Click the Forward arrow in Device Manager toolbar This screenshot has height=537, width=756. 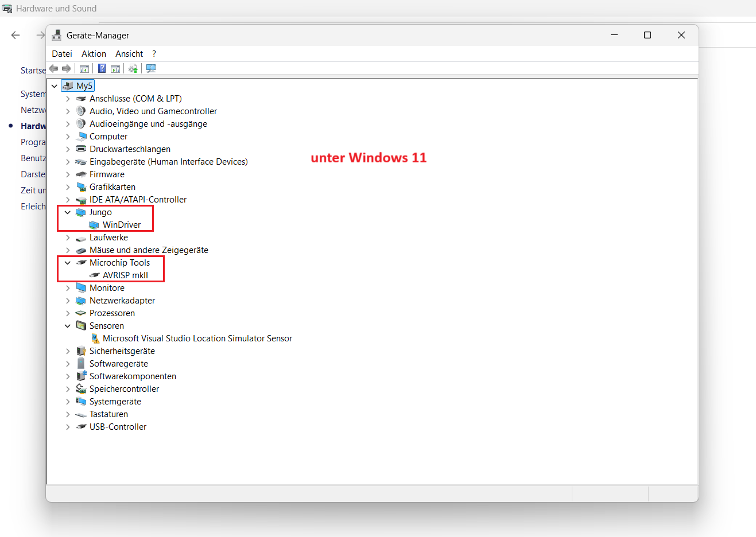pyautogui.click(x=67, y=68)
